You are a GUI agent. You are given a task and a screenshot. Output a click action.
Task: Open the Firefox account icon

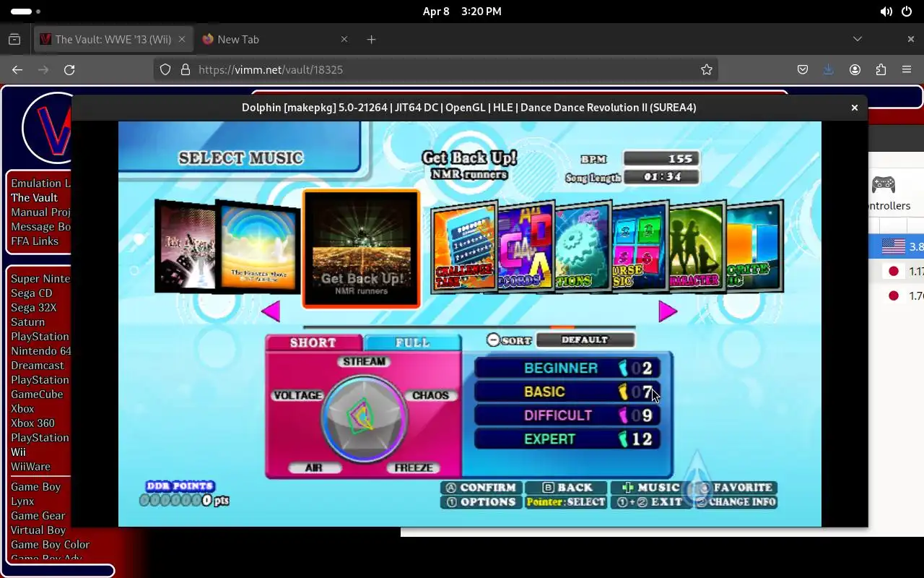[x=855, y=69]
